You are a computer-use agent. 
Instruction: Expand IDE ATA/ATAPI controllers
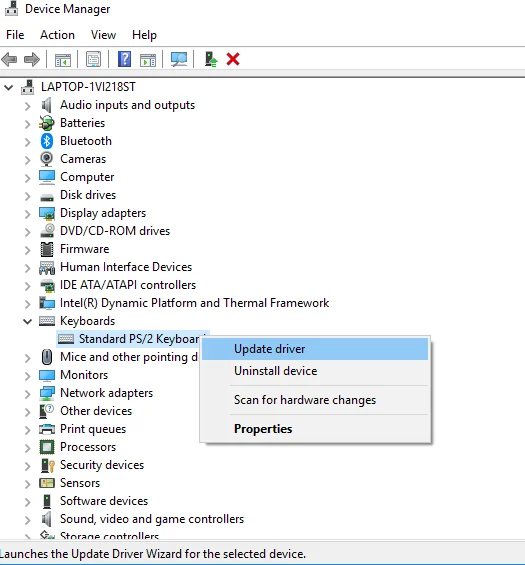(28, 286)
